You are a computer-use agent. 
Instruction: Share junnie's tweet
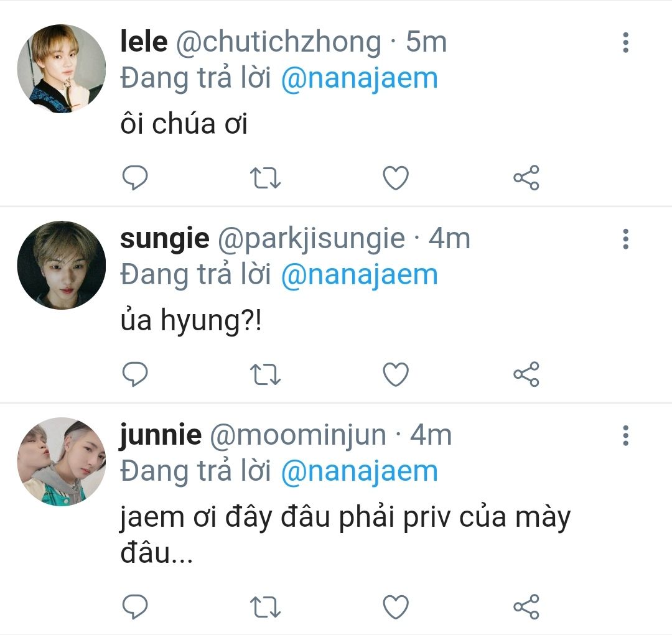point(526,605)
